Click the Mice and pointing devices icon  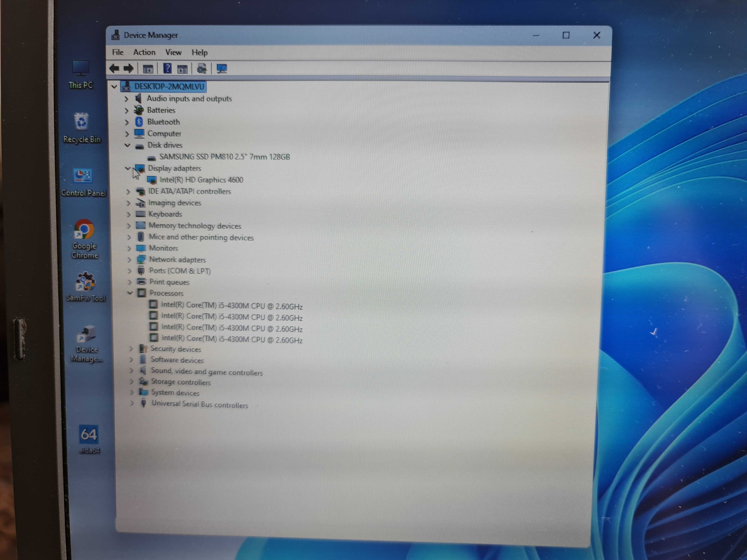point(141,237)
